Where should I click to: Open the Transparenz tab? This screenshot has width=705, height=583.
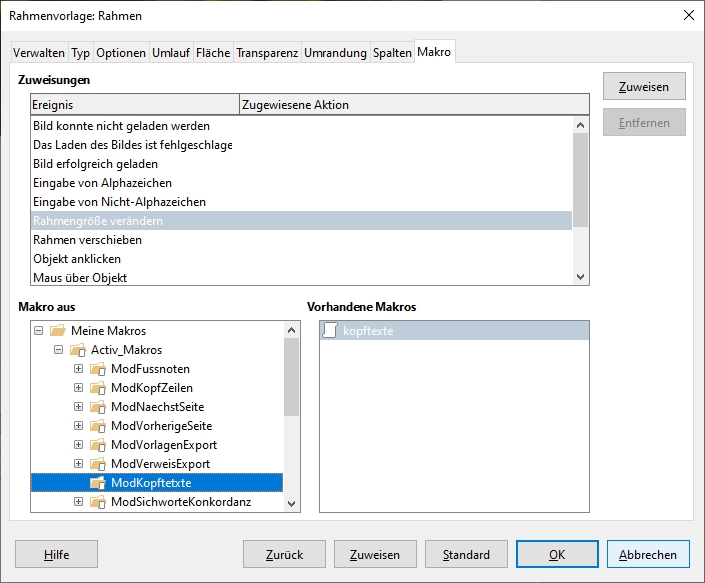click(x=267, y=53)
